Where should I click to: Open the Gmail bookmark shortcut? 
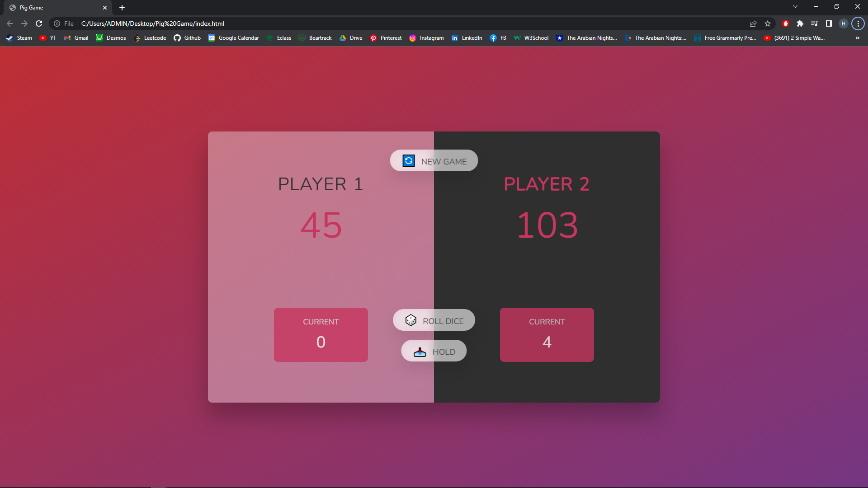76,38
